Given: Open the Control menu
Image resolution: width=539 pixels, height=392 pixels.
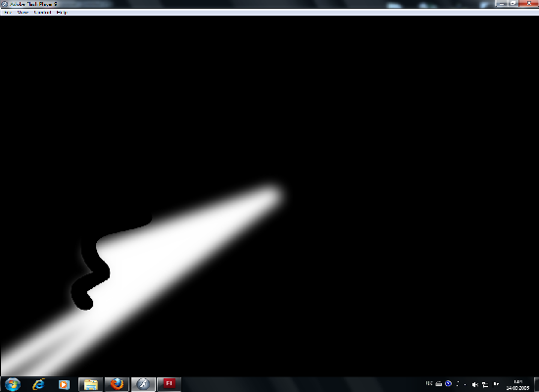Looking at the screenshot, I should click(x=42, y=13).
